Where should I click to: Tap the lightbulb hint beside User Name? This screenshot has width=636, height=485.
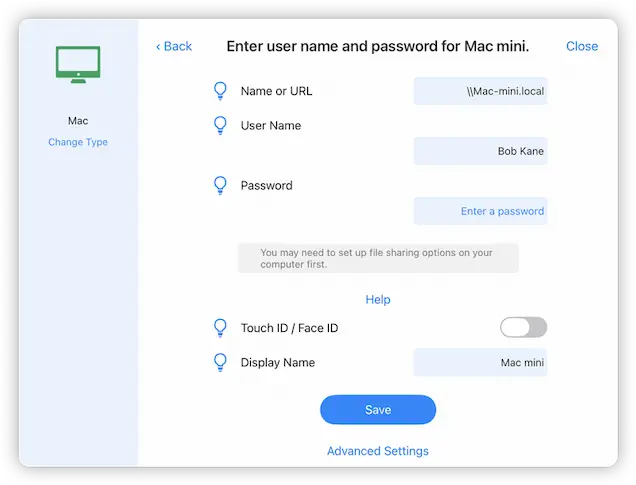tap(221, 126)
